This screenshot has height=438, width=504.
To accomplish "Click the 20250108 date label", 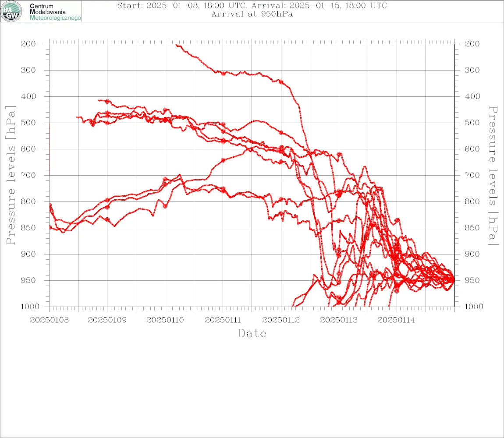I will point(49,320).
